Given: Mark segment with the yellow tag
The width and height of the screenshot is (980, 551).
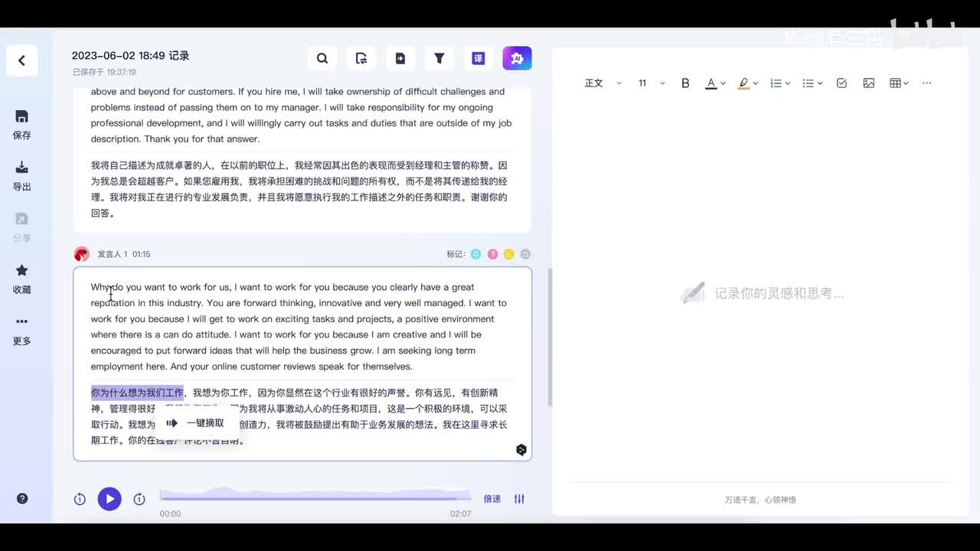Looking at the screenshot, I should click(x=508, y=254).
